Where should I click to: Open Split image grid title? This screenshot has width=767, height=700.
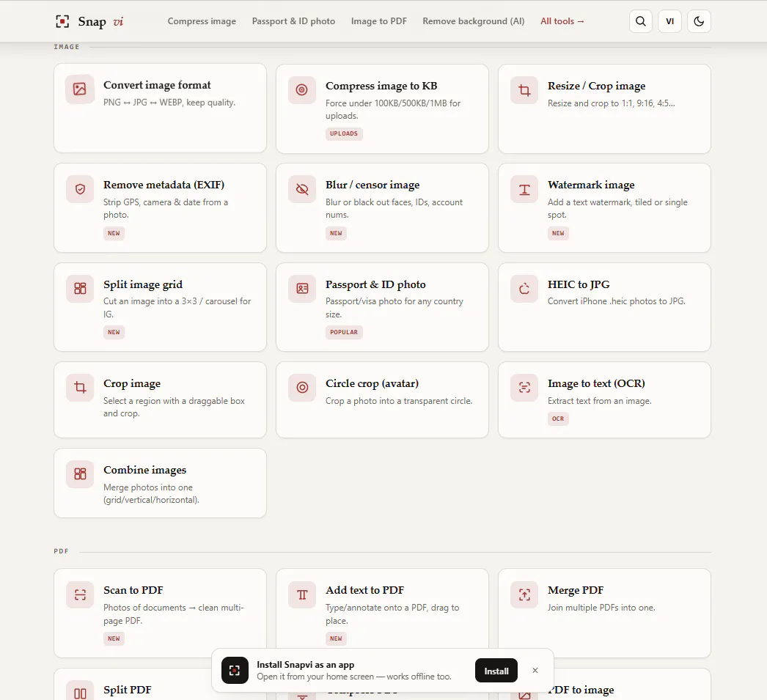pyautogui.click(x=143, y=284)
